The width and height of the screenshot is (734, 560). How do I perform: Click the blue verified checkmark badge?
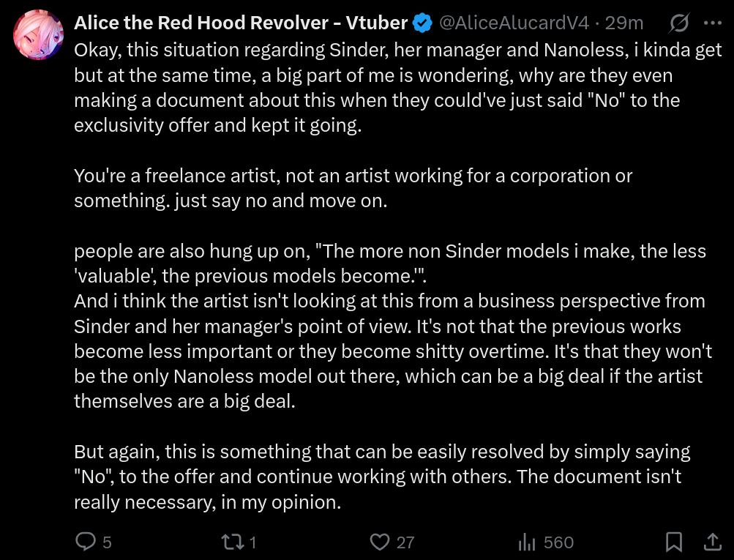pyautogui.click(x=422, y=23)
